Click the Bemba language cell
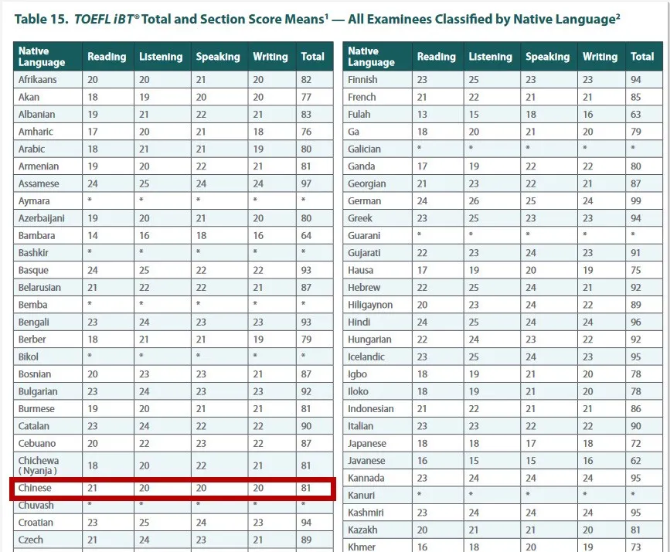Image resolution: width=670 pixels, height=558 pixels. [x=48, y=305]
